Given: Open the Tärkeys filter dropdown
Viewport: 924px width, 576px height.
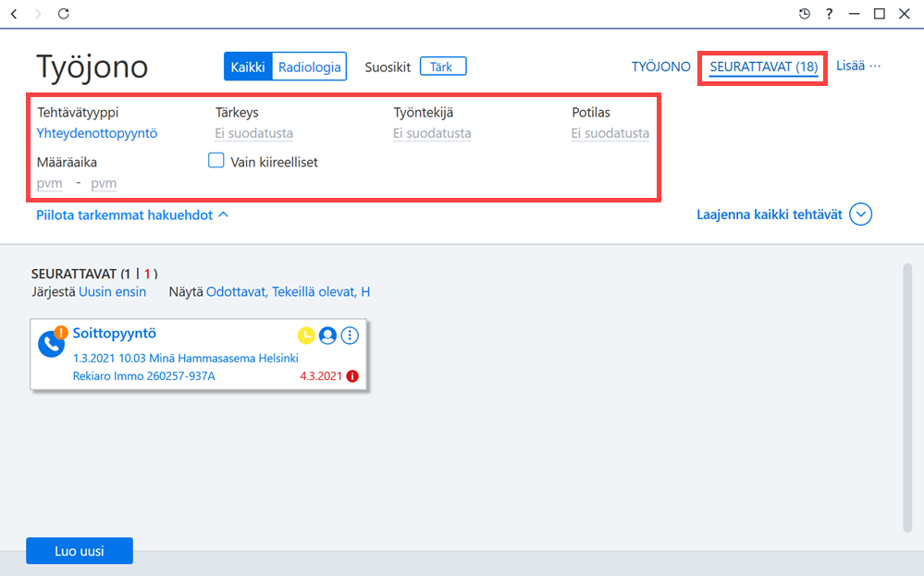Looking at the screenshot, I should click(x=254, y=133).
